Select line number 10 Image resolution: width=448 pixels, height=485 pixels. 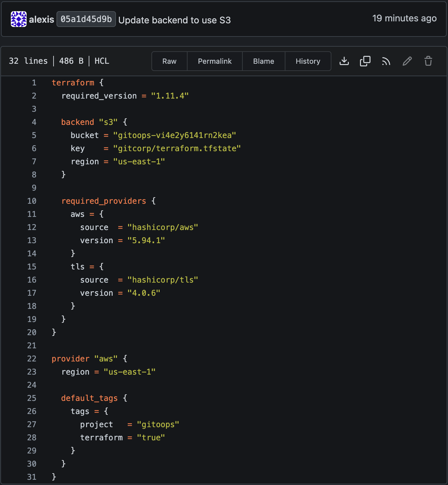coord(32,201)
